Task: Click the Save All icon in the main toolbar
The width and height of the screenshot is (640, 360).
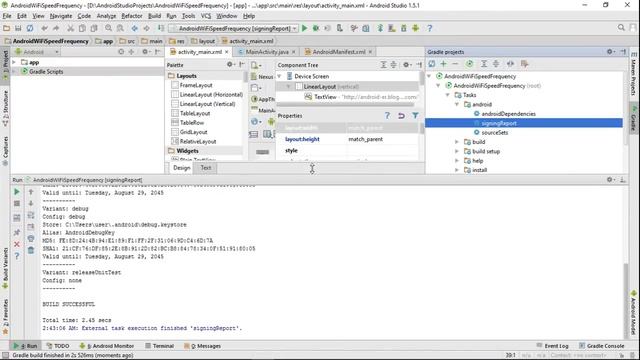Action: [x=18, y=28]
